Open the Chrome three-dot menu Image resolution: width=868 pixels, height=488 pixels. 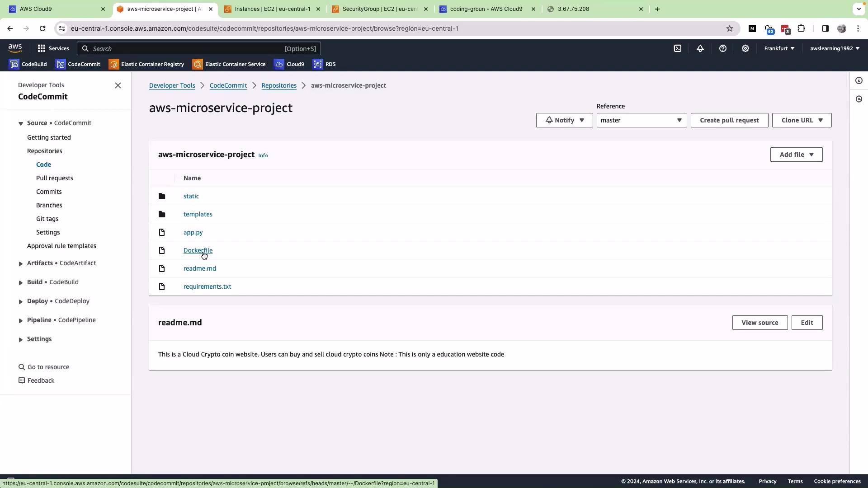point(858,28)
